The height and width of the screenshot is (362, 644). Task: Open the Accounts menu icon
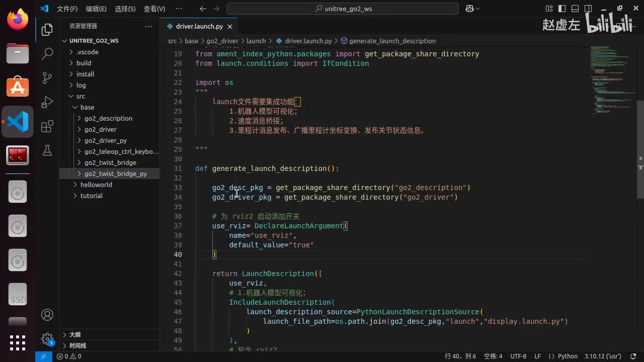tap(47, 315)
